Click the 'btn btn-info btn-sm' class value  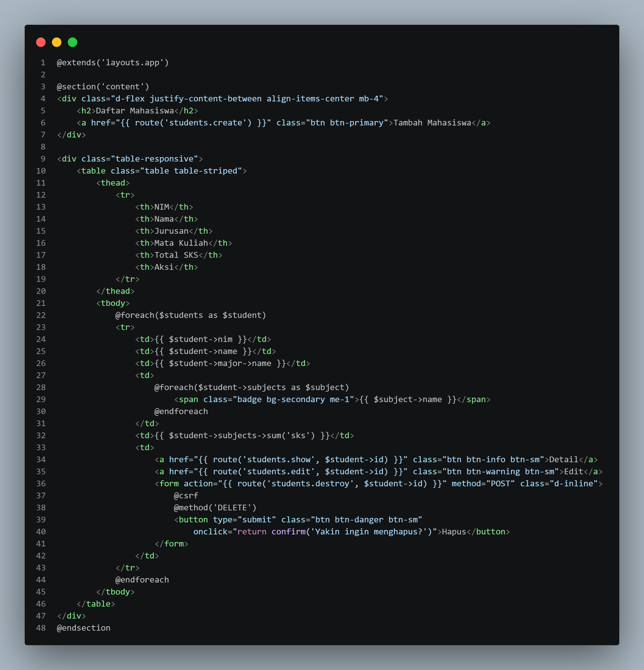tap(493, 460)
